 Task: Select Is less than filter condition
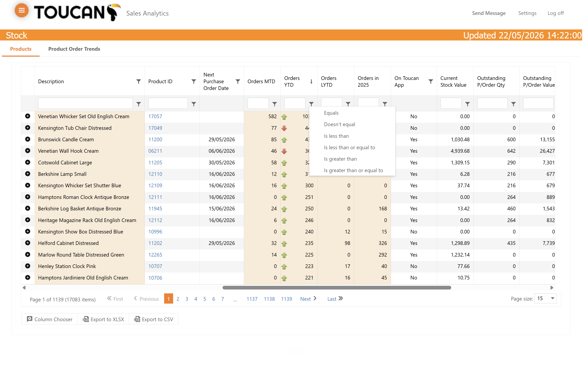pyautogui.click(x=352, y=136)
